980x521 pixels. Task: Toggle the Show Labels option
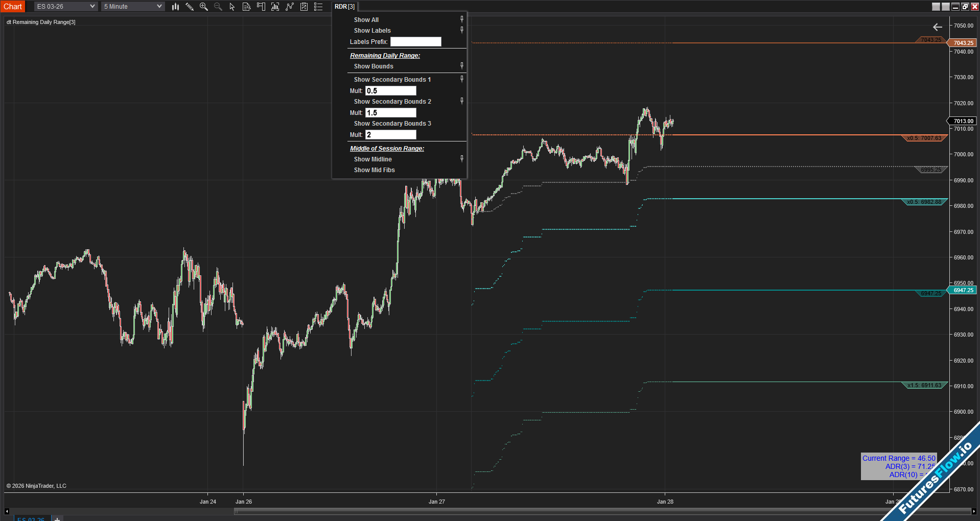(x=372, y=31)
